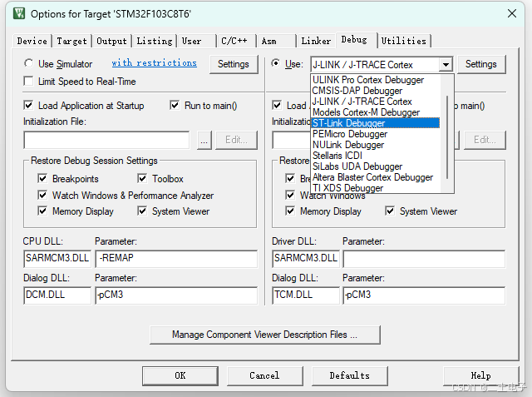Screen dimensions: 532x397
Task: Switch to the Linker tab
Action: click(x=316, y=41)
